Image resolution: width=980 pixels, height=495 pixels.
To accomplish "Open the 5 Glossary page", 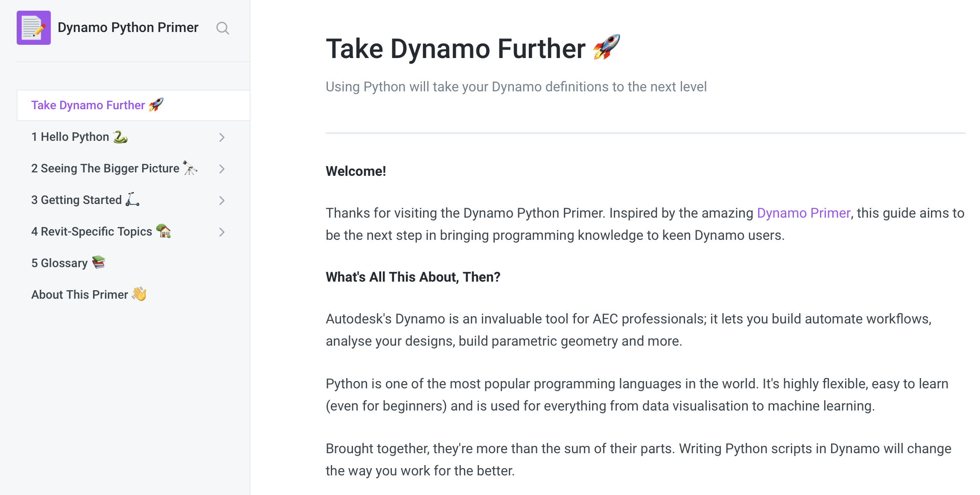I will 60,263.
